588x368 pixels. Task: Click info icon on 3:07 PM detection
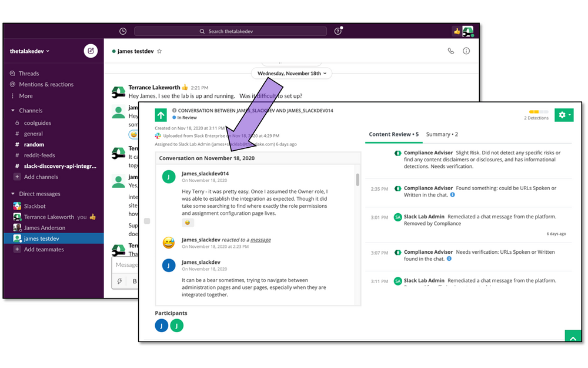[x=449, y=258]
